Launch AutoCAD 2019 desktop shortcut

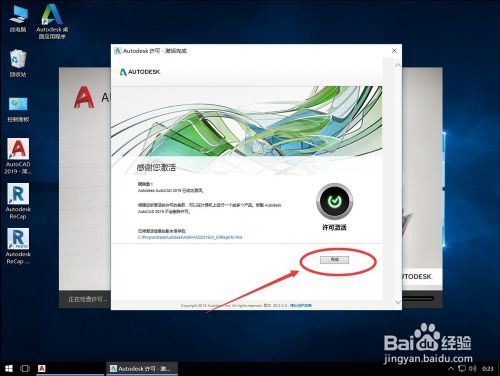point(18,156)
